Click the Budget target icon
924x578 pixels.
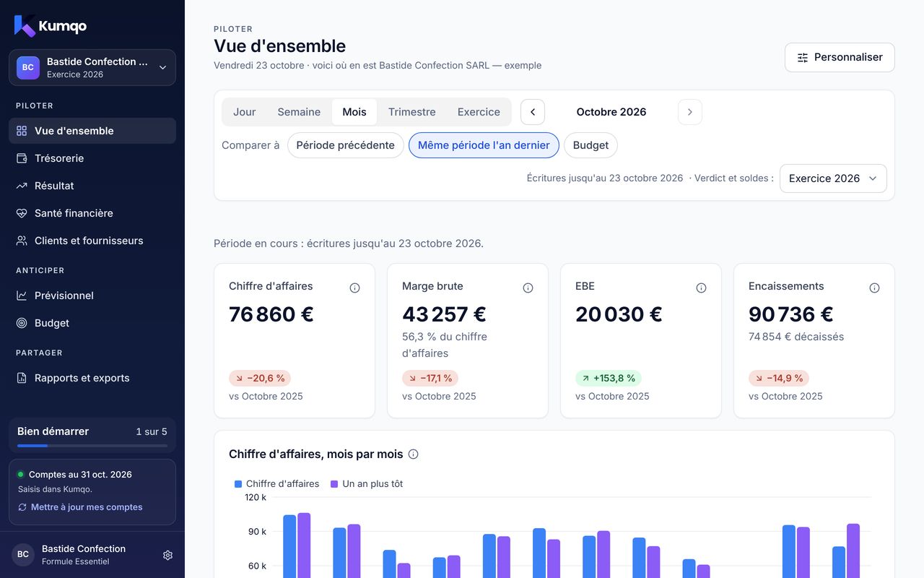click(x=22, y=323)
